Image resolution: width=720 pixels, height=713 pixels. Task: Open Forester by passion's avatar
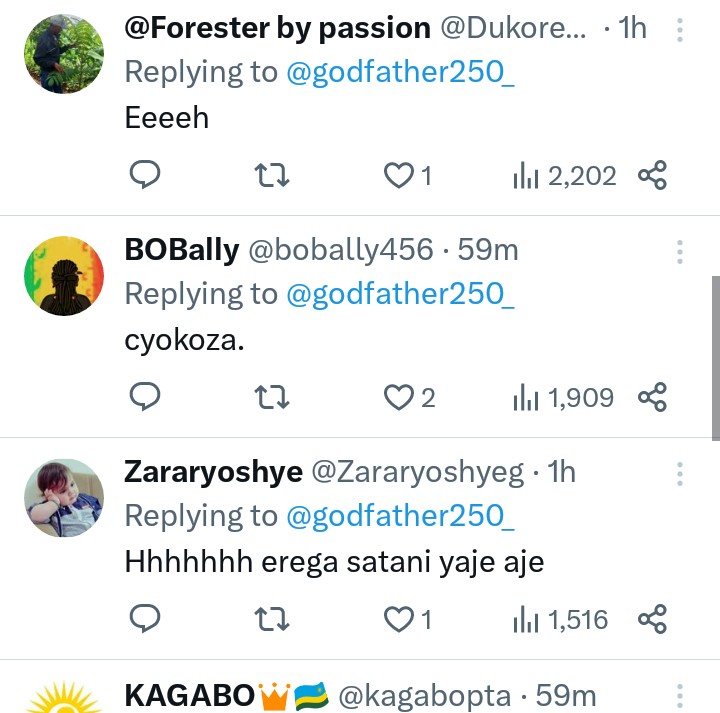63,54
